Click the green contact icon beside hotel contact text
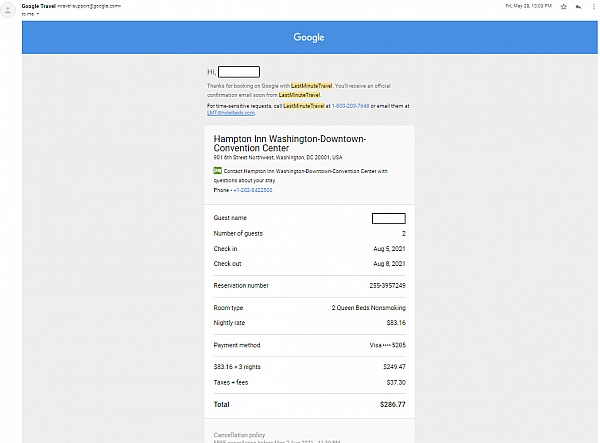 click(217, 171)
